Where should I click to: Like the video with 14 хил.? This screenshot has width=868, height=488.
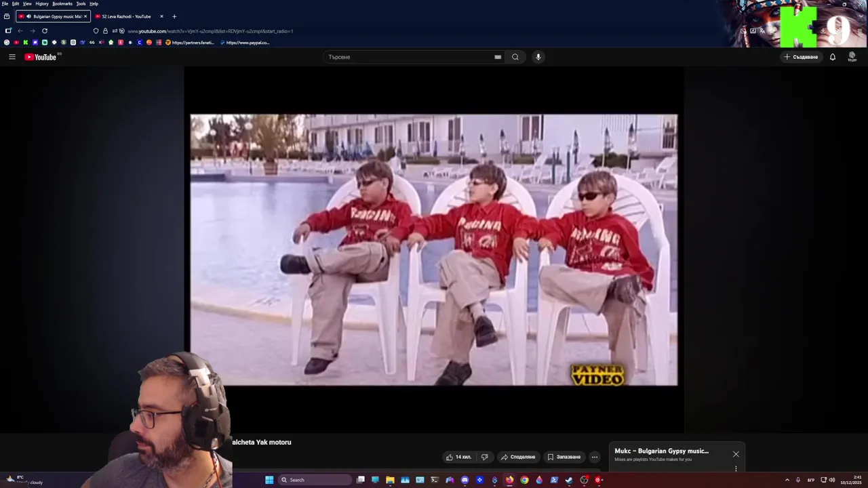pos(458,457)
